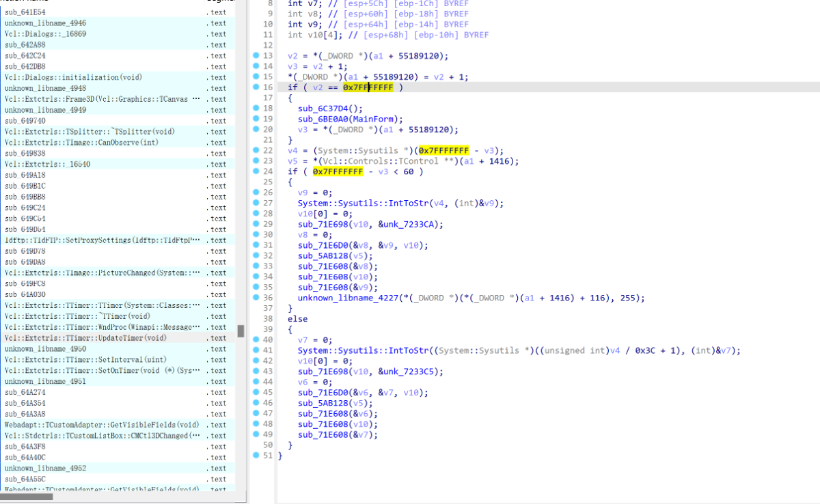
Task: Click sub_71E6D0 call on line 31
Action: [x=324, y=245]
